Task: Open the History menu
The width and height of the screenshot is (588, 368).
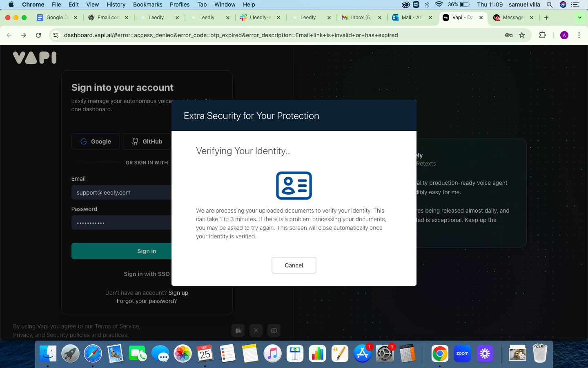Action: tap(116, 4)
